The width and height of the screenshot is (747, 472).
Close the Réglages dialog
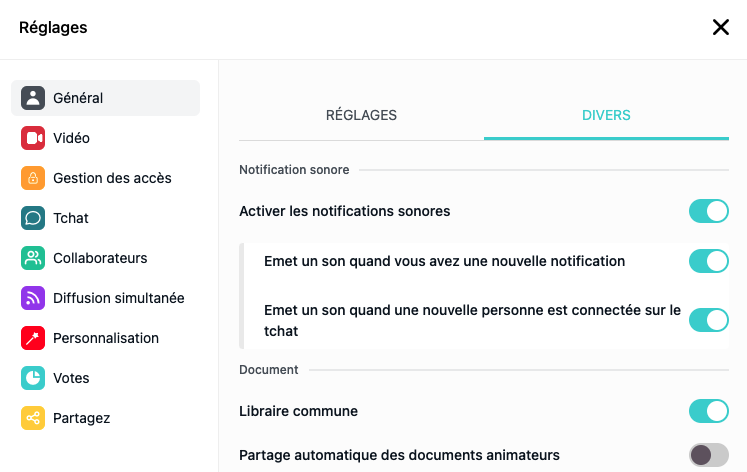(x=721, y=27)
